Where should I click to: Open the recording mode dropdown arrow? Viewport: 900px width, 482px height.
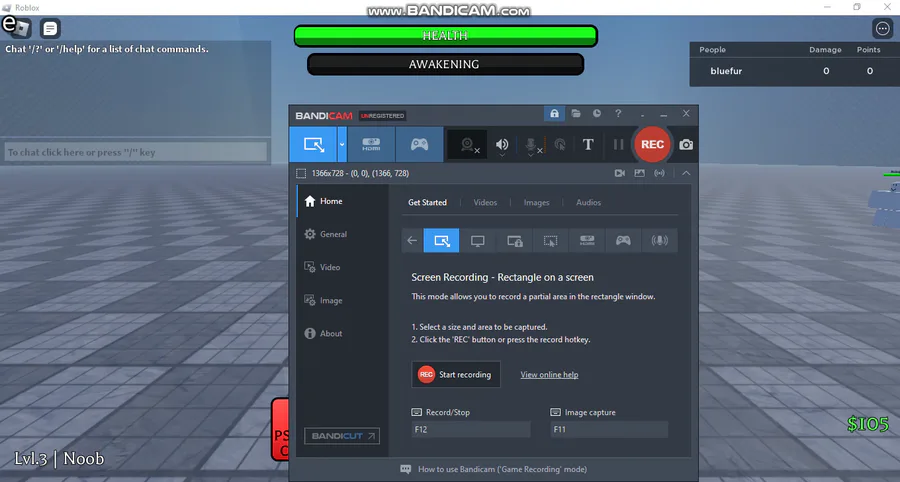click(342, 145)
